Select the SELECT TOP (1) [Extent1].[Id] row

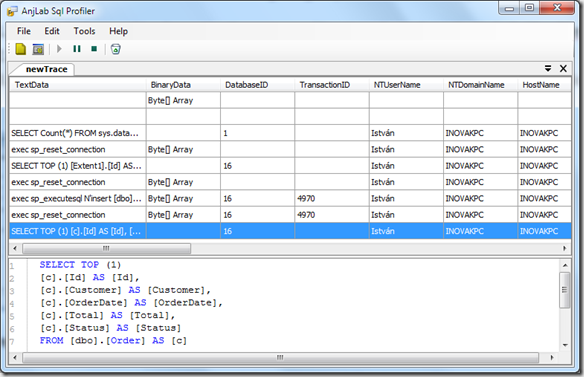point(291,166)
